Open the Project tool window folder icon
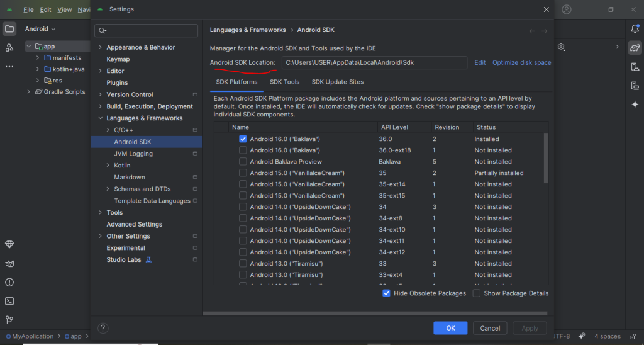 [x=9, y=29]
